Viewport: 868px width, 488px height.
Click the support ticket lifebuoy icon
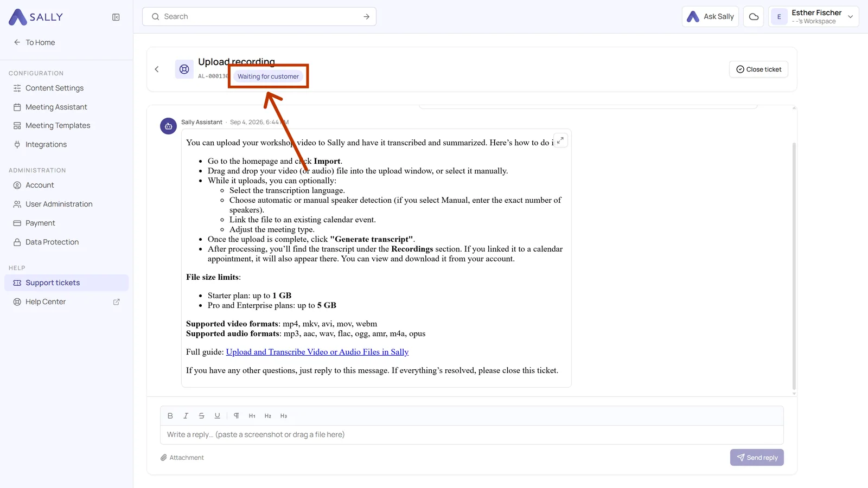[184, 69]
